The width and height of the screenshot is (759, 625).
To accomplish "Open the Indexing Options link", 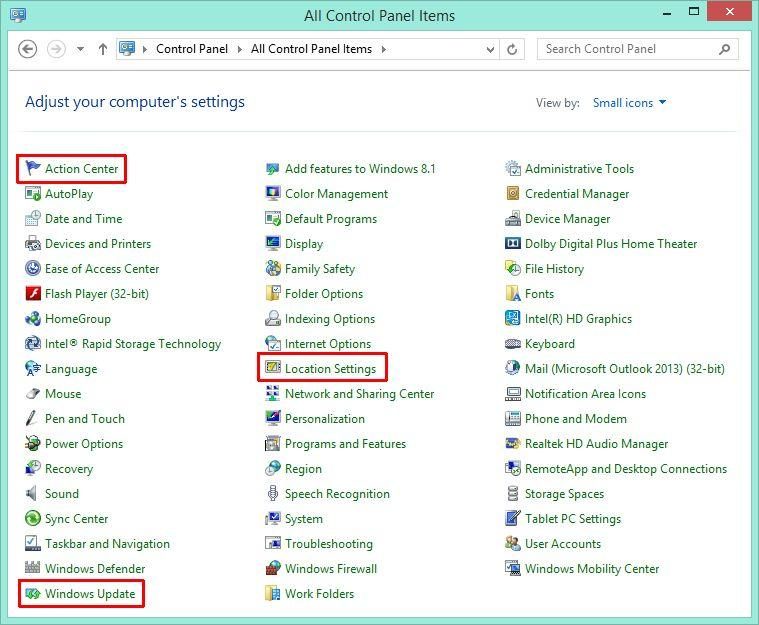I will click(x=330, y=319).
